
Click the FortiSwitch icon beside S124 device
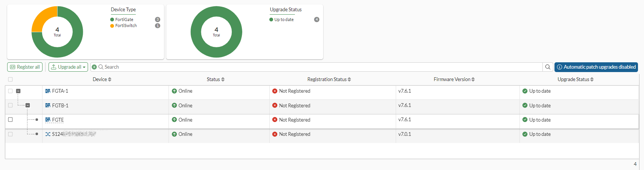click(x=48, y=134)
